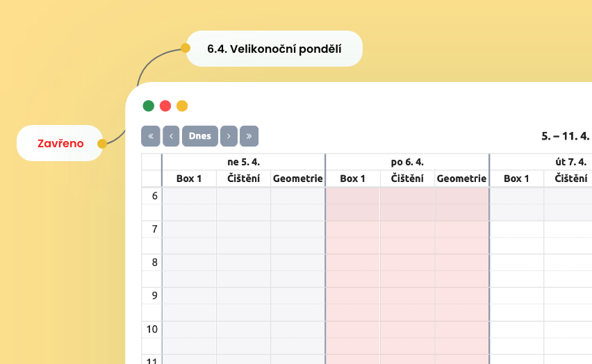Click the Zavřeno label
The height and width of the screenshot is (364, 592).
click(60, 144)
